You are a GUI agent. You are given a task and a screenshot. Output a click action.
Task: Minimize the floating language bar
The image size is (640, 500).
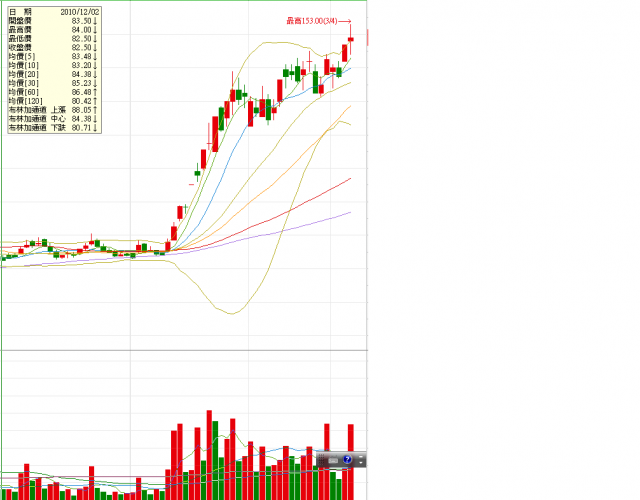[x=361, y=457]
